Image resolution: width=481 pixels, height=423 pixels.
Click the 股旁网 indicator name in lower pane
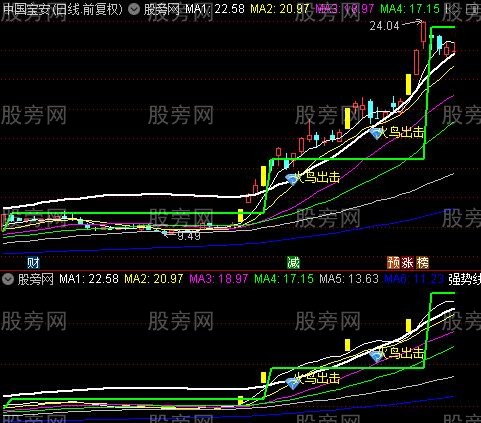pyautogui.click(x=35, y=279)
